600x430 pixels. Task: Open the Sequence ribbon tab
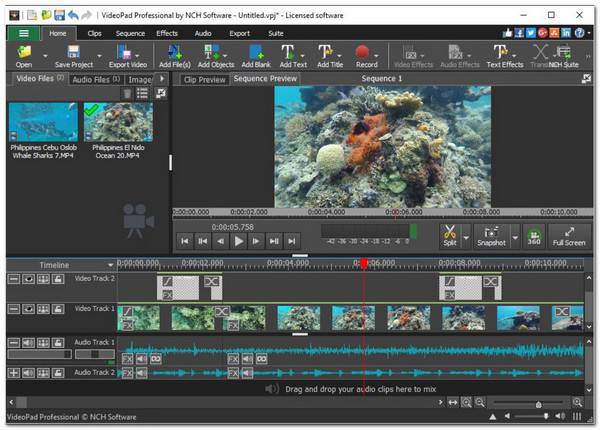[130, 33]
